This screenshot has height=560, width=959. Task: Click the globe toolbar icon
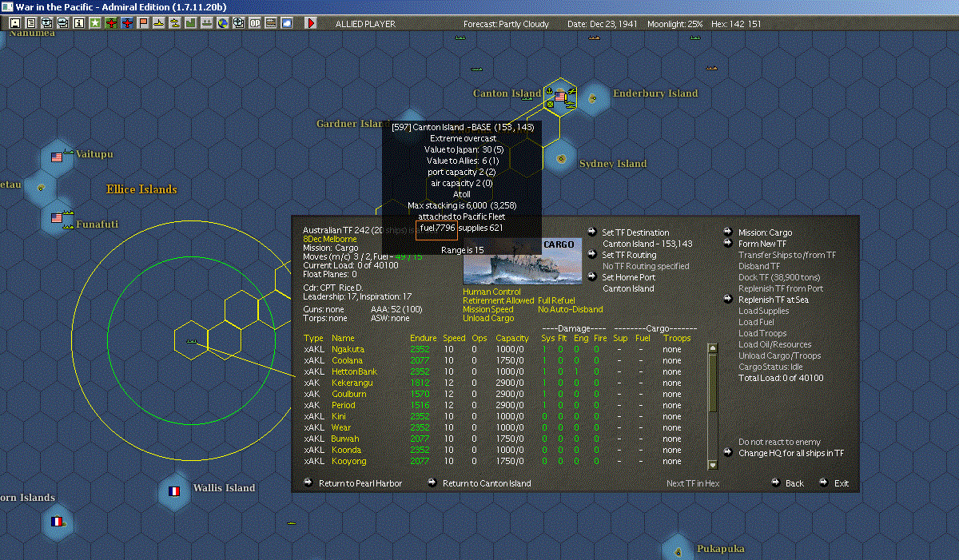coord(223,23)
